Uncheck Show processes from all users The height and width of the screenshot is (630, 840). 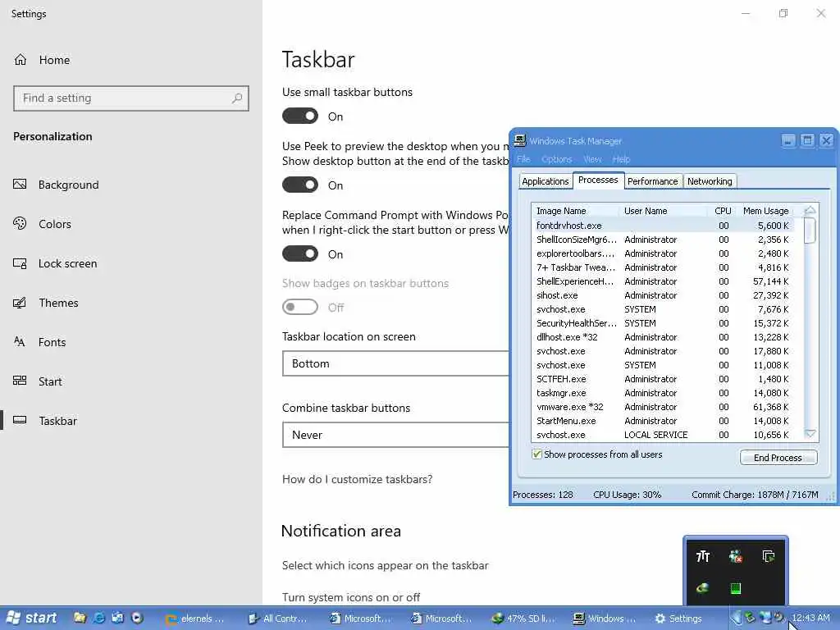[x=536, y=454]
